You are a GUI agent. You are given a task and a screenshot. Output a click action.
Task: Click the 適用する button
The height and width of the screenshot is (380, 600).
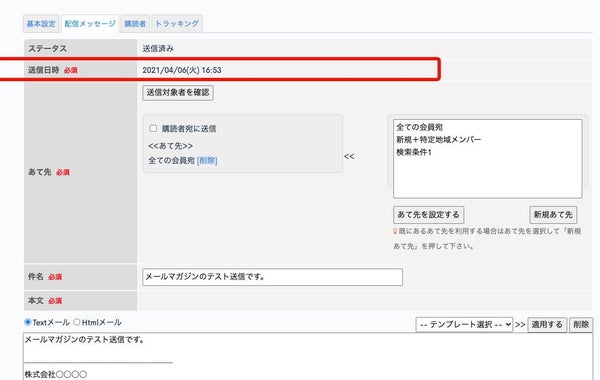point(547,325)
